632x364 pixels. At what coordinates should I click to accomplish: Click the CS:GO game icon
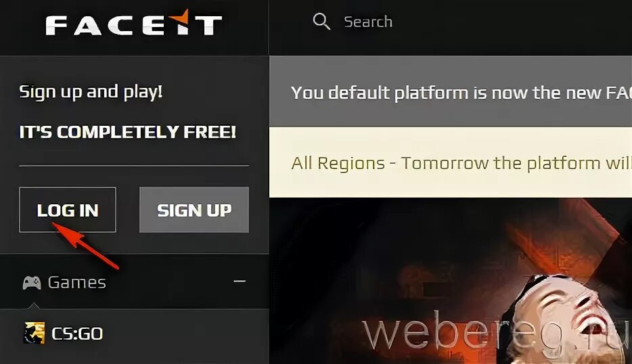pos(35,333)
